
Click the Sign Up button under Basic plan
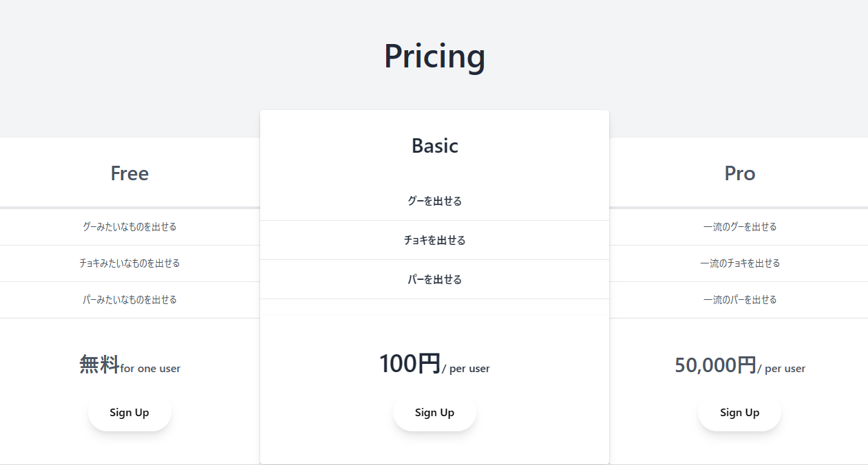coord(434,413)
